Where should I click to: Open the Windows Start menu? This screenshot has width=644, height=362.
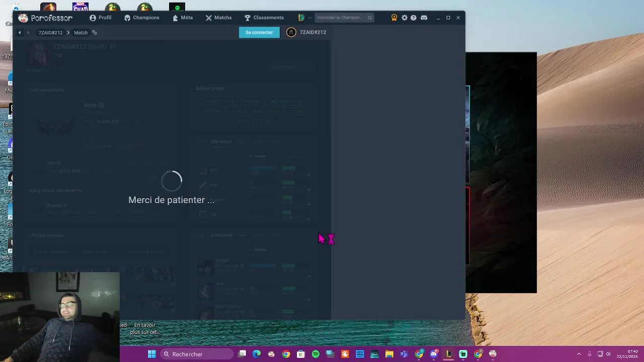[151, 354]
